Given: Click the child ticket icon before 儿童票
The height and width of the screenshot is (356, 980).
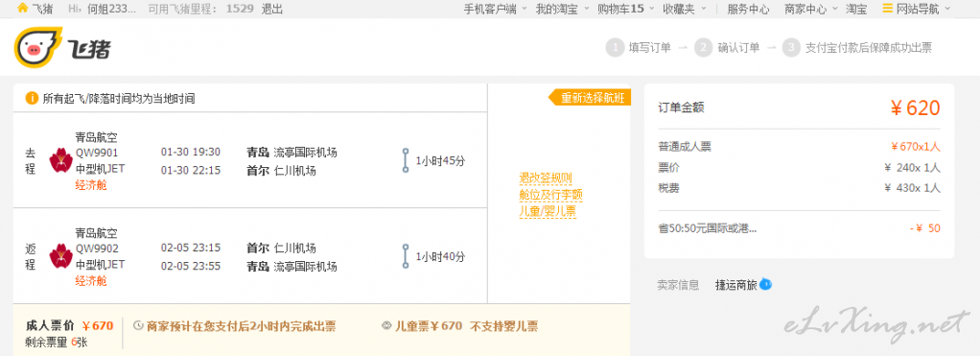Looking at the screenshot, I should click(386, 326).
